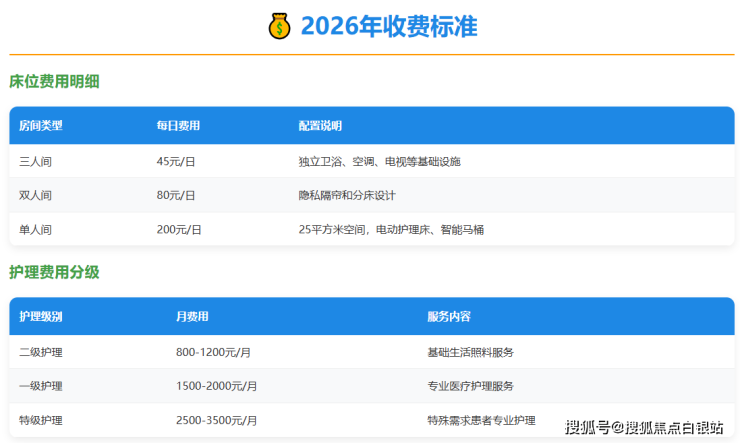Click the 200元/日 price for 单人间

179,229
